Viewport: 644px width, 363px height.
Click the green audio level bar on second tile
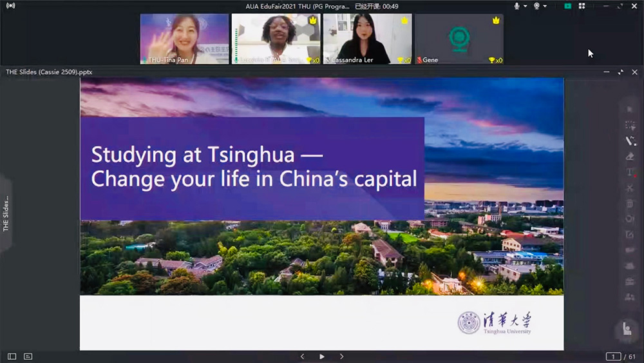pos(236,43)
